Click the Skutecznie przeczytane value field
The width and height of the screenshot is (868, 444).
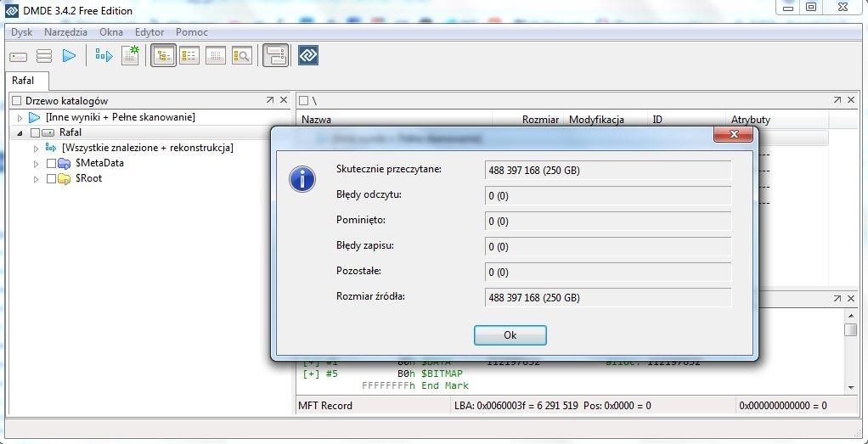[608, 171]
